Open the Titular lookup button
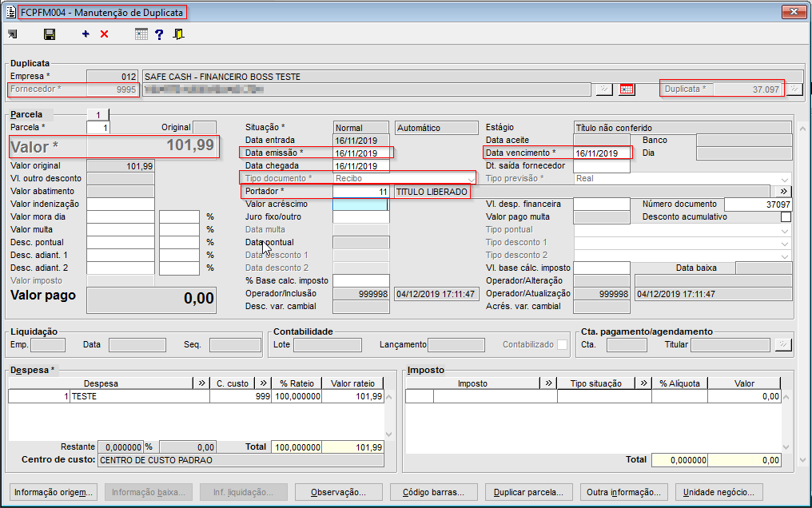Screen dimensions: 812x508 click(x=783, y=344)
